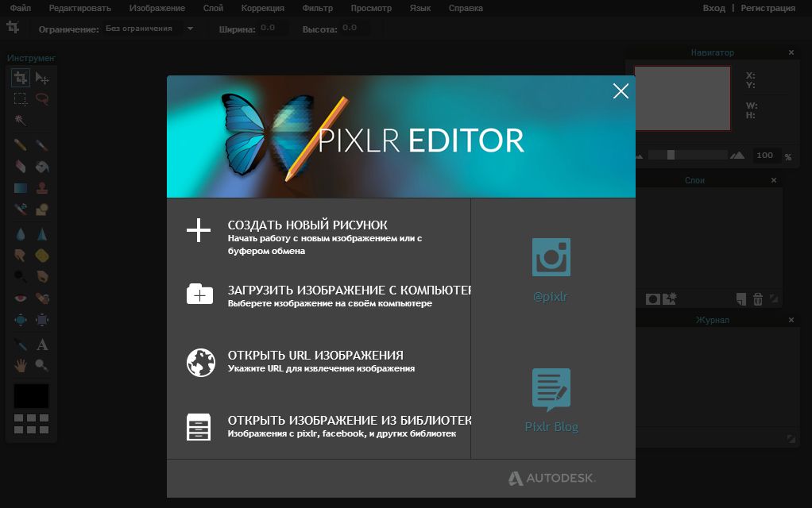Open the Справка menu
Screen dimensions: 812x508
[x=466, y=8]
